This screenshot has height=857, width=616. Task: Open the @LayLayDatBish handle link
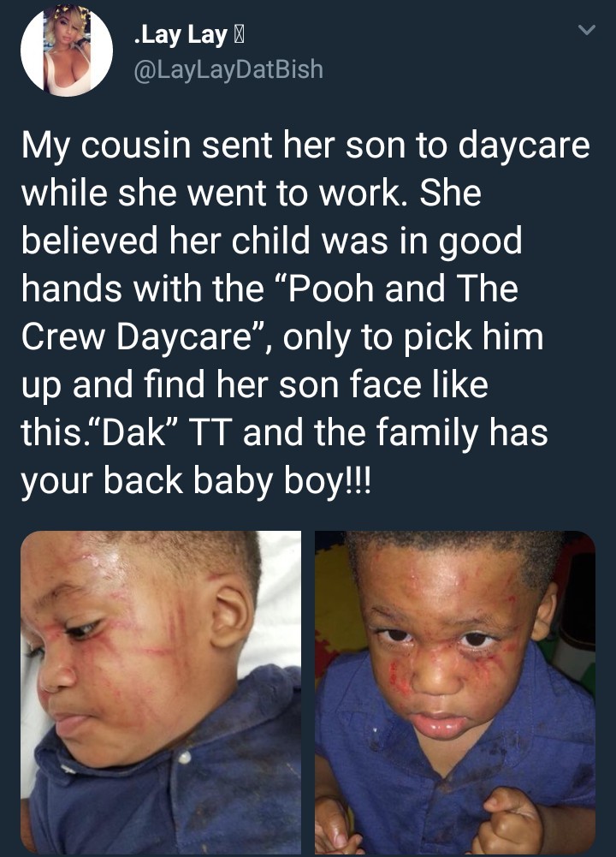pyautogui.click(x=228, y=69)
